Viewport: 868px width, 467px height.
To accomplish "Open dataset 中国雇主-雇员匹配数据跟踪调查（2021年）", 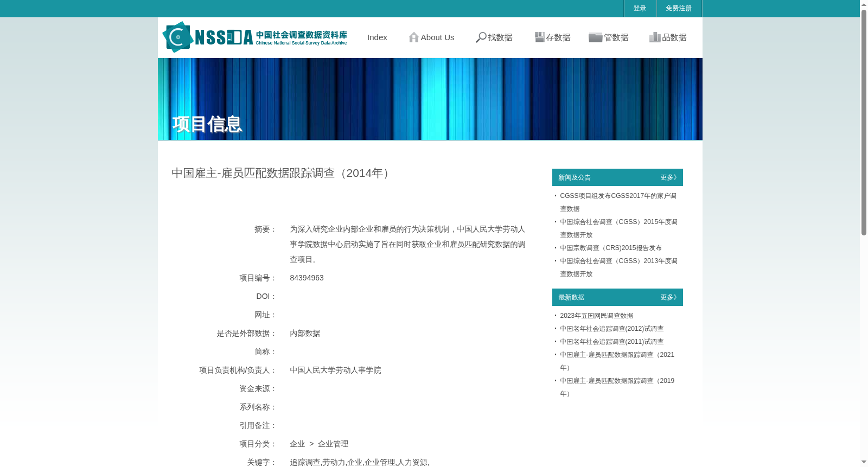I will pyautogui.click(x=617, y=361).
